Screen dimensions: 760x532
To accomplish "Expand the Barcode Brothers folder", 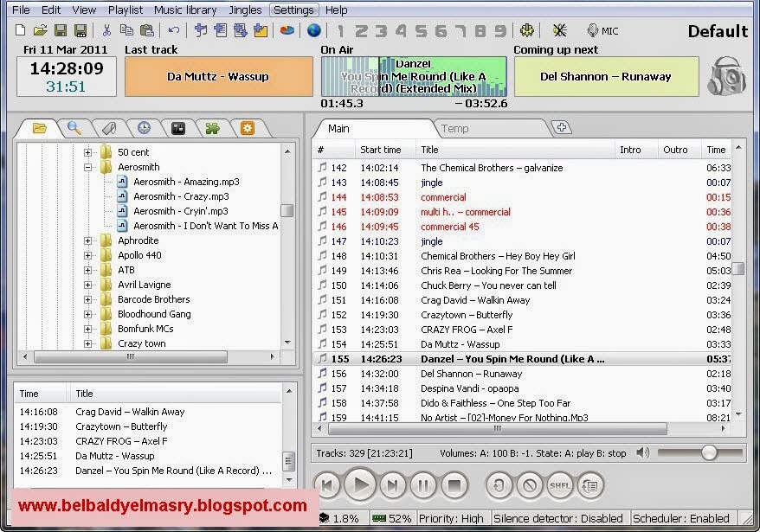I will tap(87, 299).
